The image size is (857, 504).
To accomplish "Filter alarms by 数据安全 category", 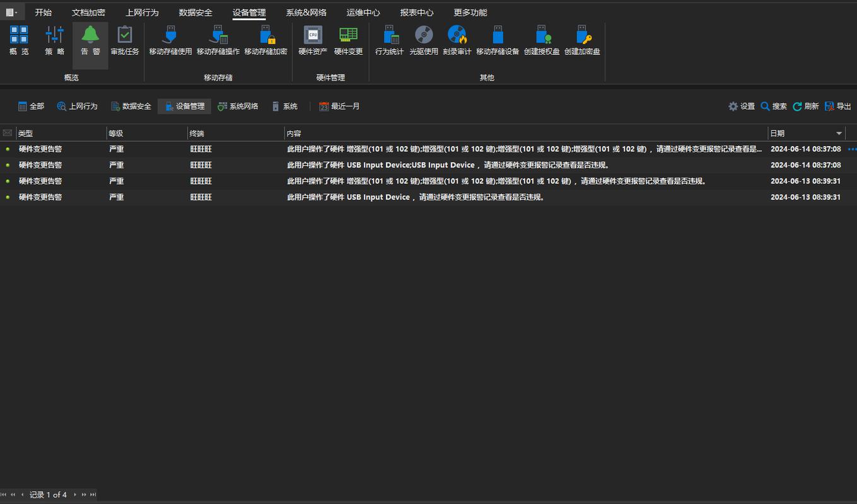I will click(131, 106).
